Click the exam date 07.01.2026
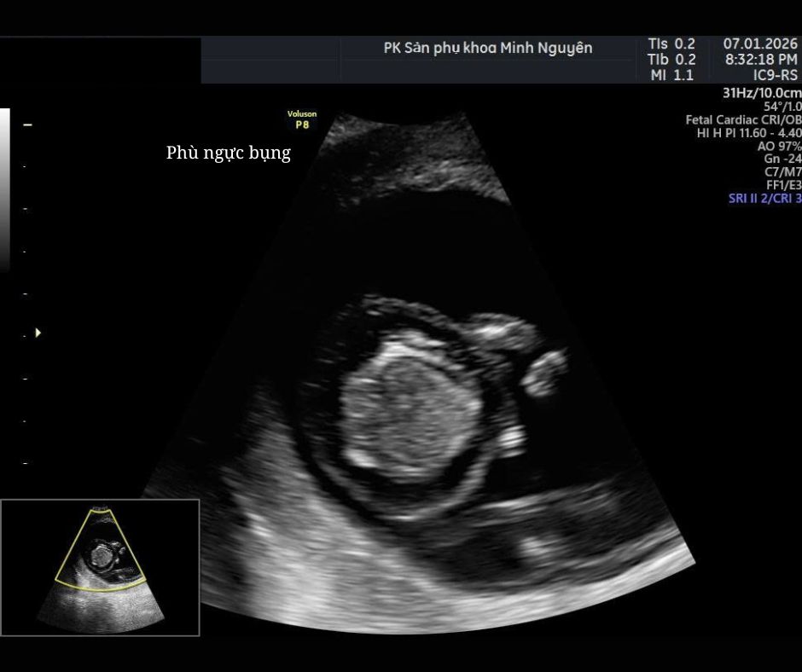 760,43
